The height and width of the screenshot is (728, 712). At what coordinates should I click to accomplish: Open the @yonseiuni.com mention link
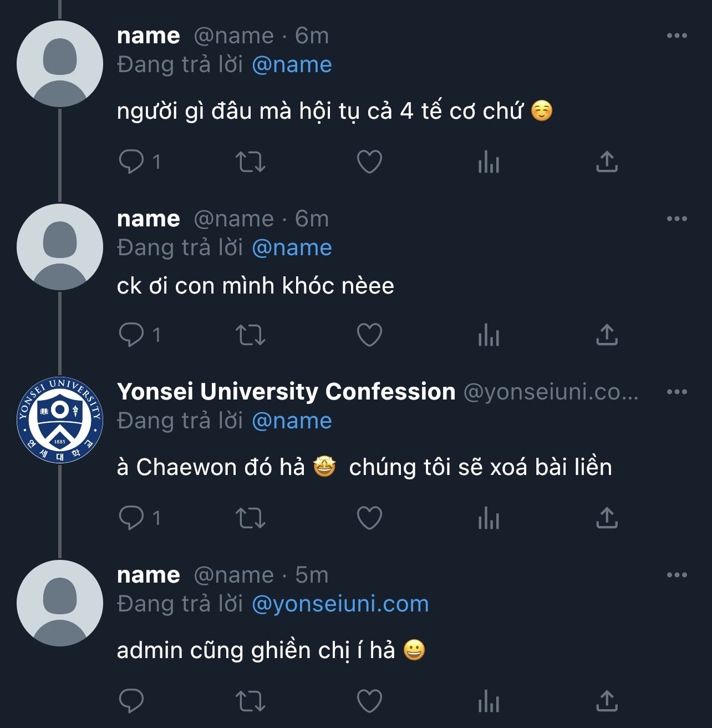(x=340, y=604)
